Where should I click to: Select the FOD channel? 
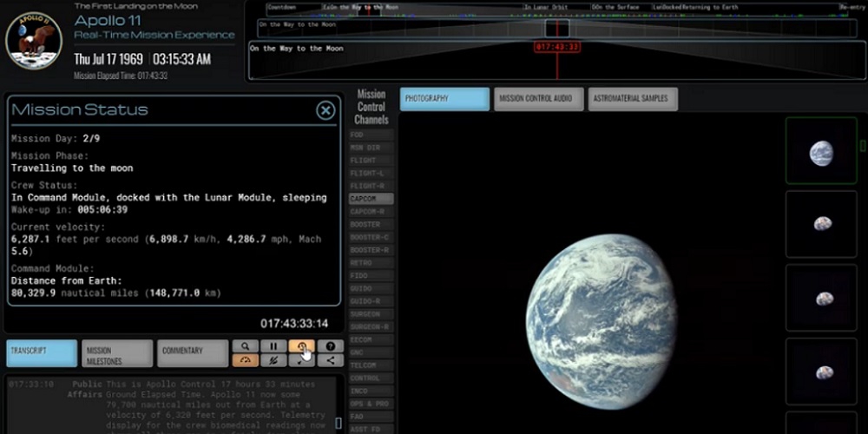pyautogui.click(x=372, y=135)
